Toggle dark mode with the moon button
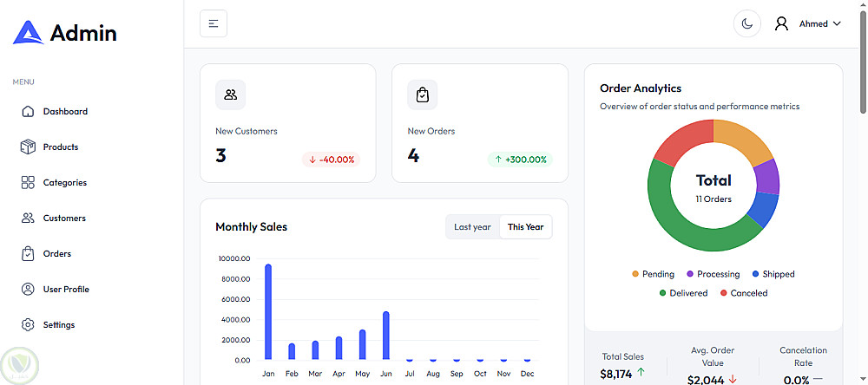The height and width of the screenshot is (385, 868). (747, 24)
